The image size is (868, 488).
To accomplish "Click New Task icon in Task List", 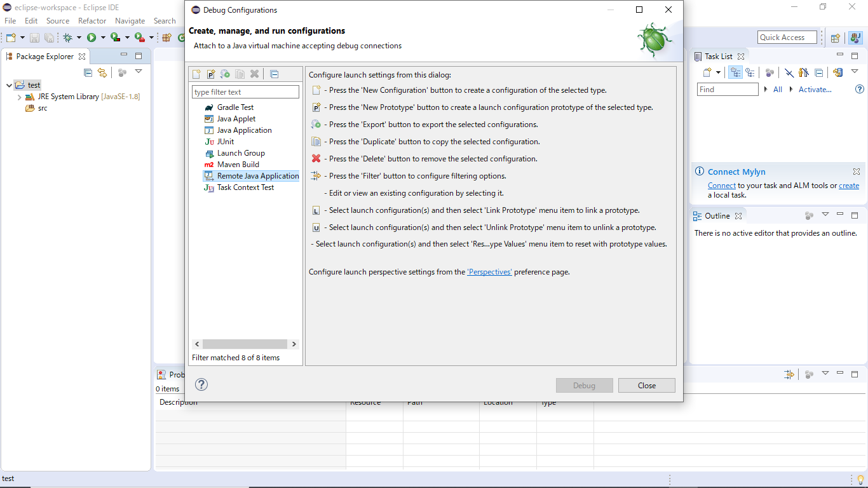I will 707,73.
